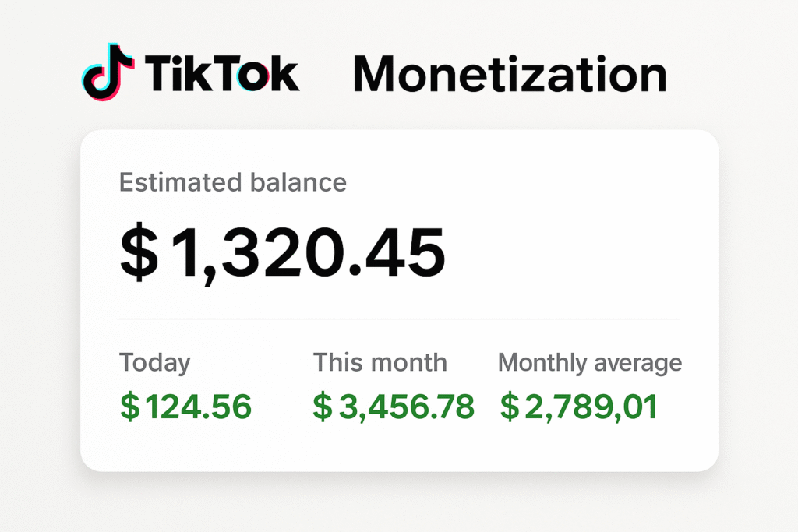This screenshot has width=798, height=532.
Task: Click the word Estimated in the card
Action: point(178,182)
